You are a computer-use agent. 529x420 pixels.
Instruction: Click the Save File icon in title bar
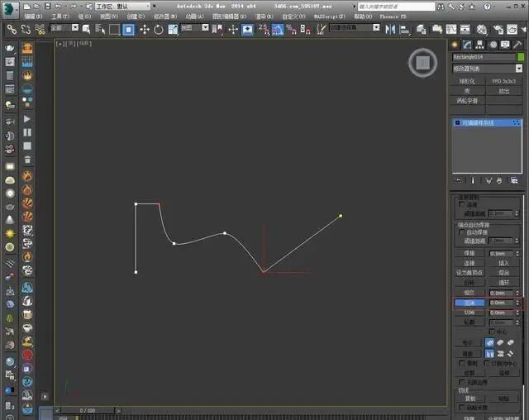point(48,7)
